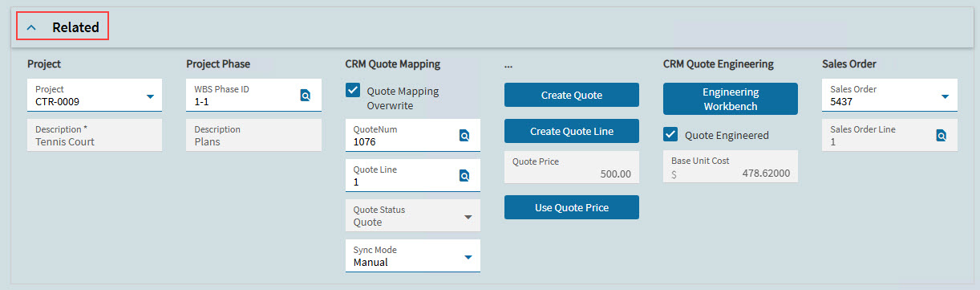Open the Project dropdown arrow
Screen dimensions: 980x290
150,97
